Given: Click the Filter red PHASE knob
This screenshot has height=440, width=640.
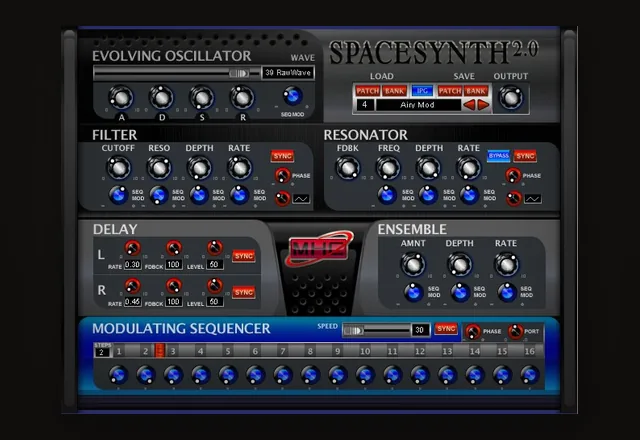Looking at the screenshot, I should pos(282,175).
